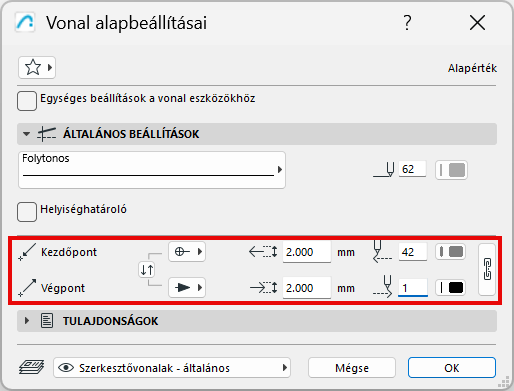Confirm with the OK button

point(452,368)
